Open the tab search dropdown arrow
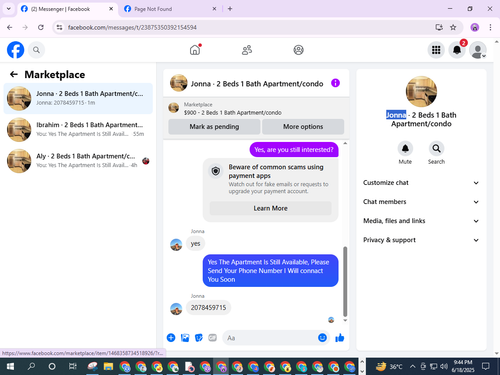 (x=9, y=9)
